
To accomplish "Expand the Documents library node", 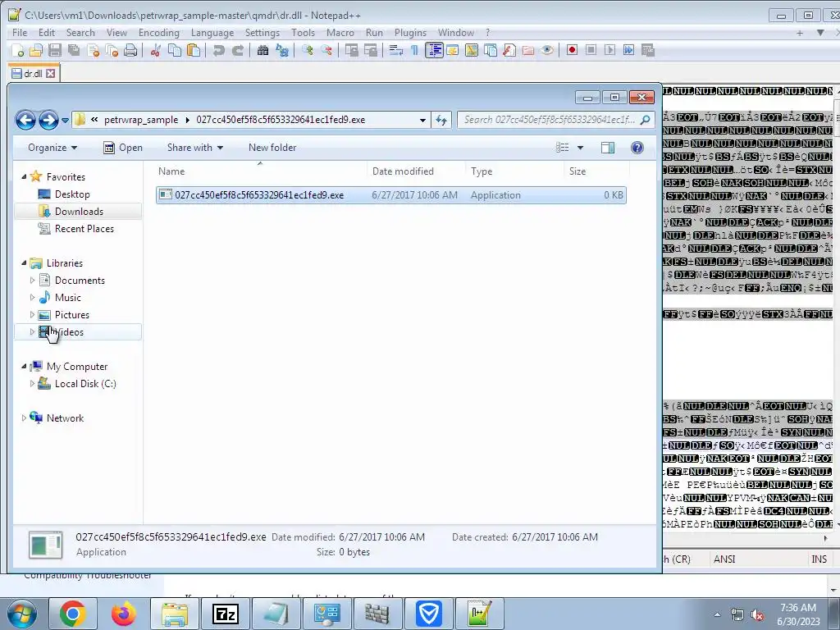I will [32, 281].
